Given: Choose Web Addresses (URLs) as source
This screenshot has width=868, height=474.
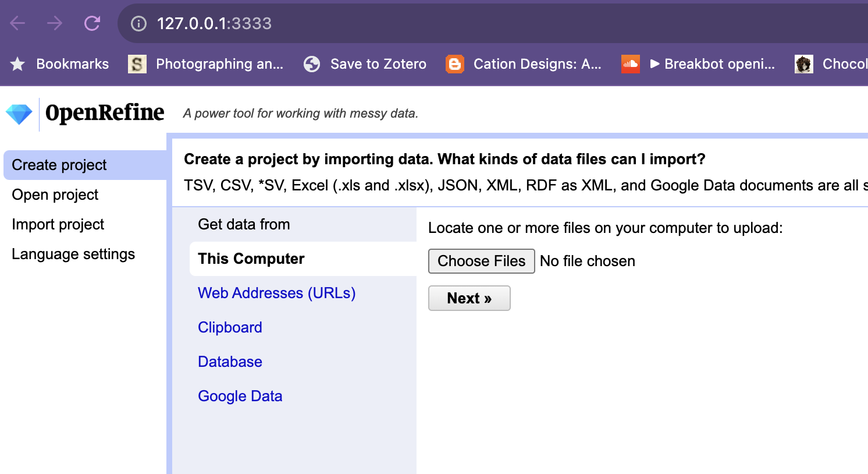Looking at the screenshot, I should click(276, 293).
